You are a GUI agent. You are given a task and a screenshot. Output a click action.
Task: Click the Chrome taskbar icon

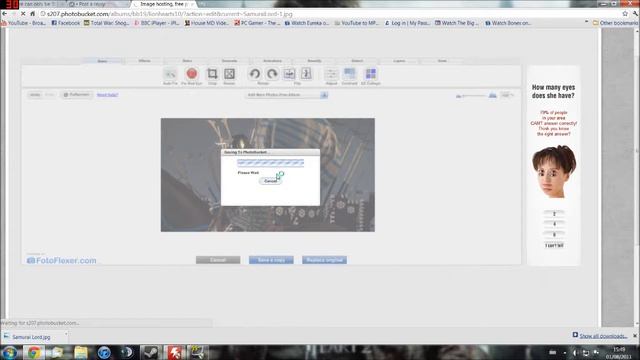point(34,352)
